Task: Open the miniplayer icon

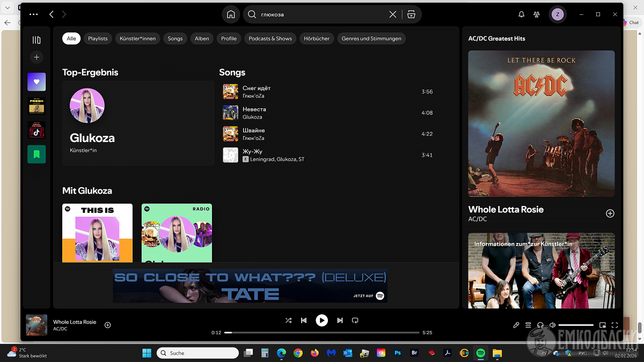Action: click(x=603, y=325)
